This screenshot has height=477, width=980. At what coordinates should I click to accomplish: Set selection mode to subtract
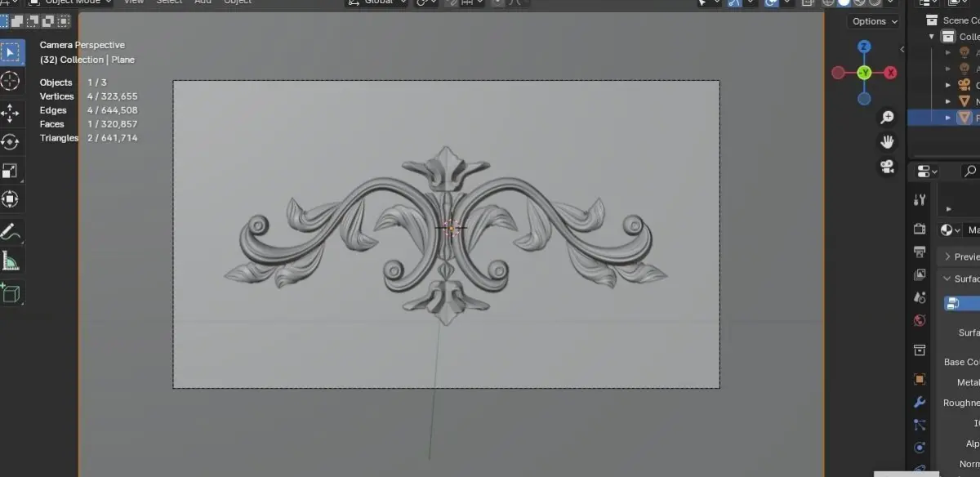pos(34,21)
